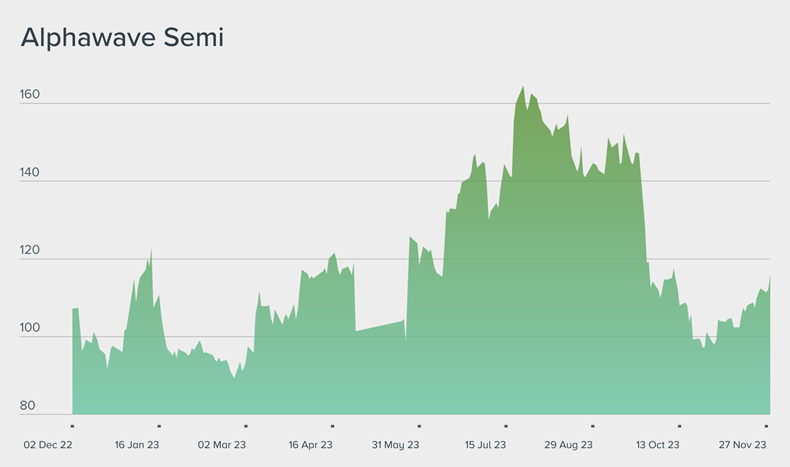Select the 120 price axis label

point(30,251)
